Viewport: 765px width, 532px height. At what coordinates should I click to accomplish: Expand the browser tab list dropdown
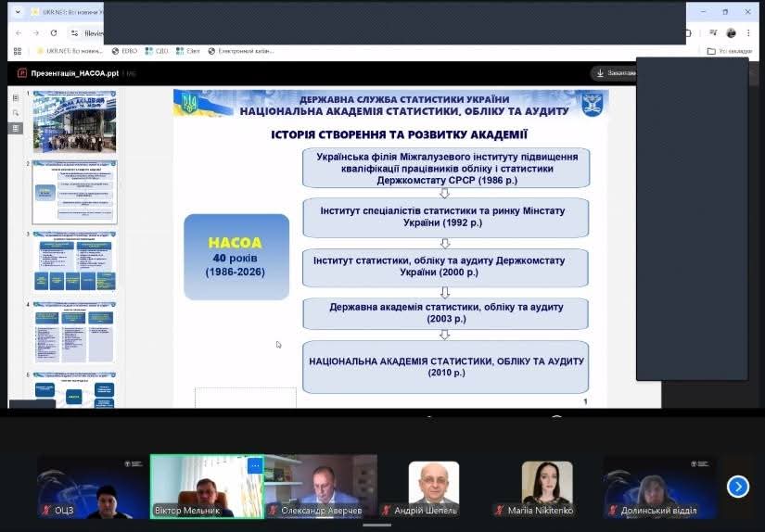pos(18,12)
